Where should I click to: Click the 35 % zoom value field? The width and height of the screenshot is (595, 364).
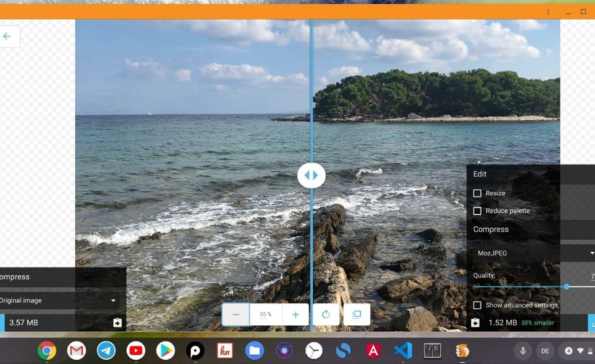tap(266, 314)
